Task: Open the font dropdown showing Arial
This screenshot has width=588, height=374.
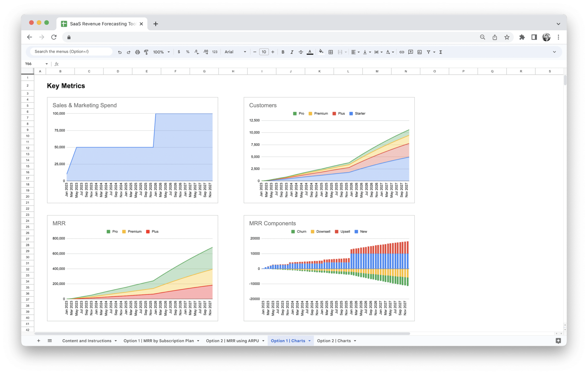Action: 235,52
